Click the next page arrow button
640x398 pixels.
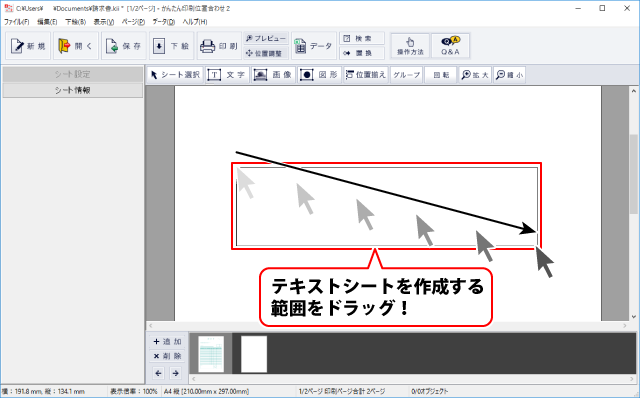point(176,373)
